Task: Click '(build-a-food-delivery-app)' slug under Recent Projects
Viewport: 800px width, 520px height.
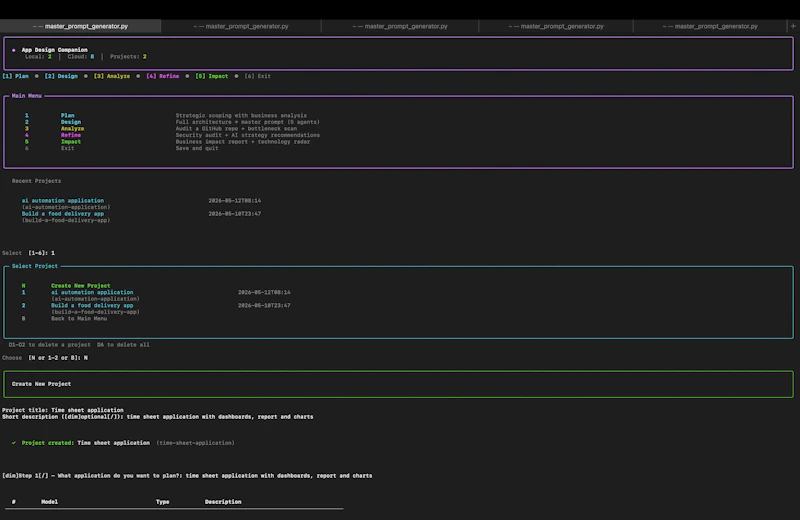Action: coord(66,220)
